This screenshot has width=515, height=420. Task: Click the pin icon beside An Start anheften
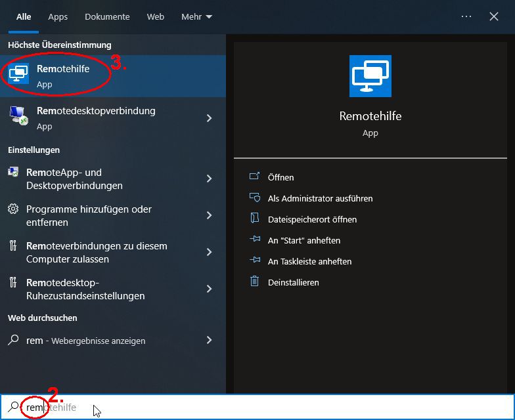pyautogui.click(x=255, y=239)
